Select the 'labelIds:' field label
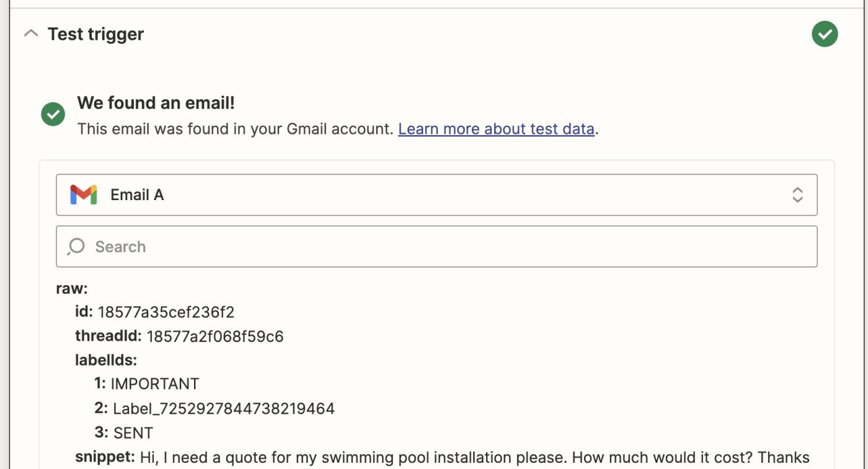 point(106,360)
